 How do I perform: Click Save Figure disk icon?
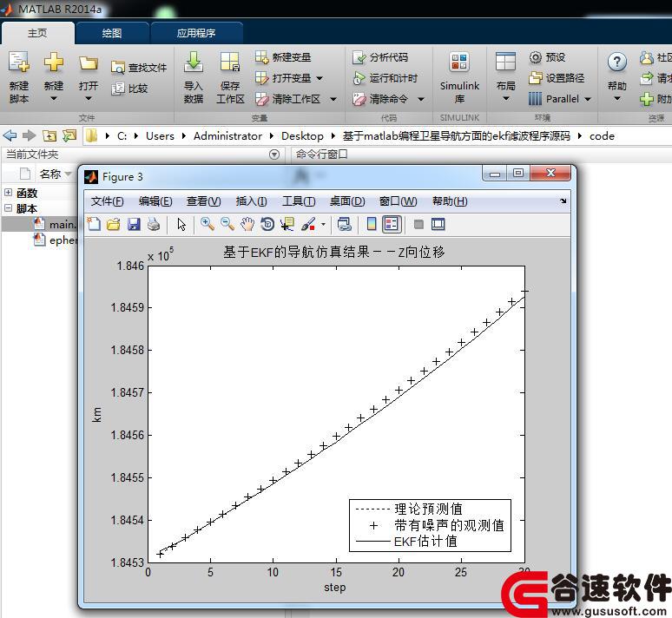pos(135,224)
